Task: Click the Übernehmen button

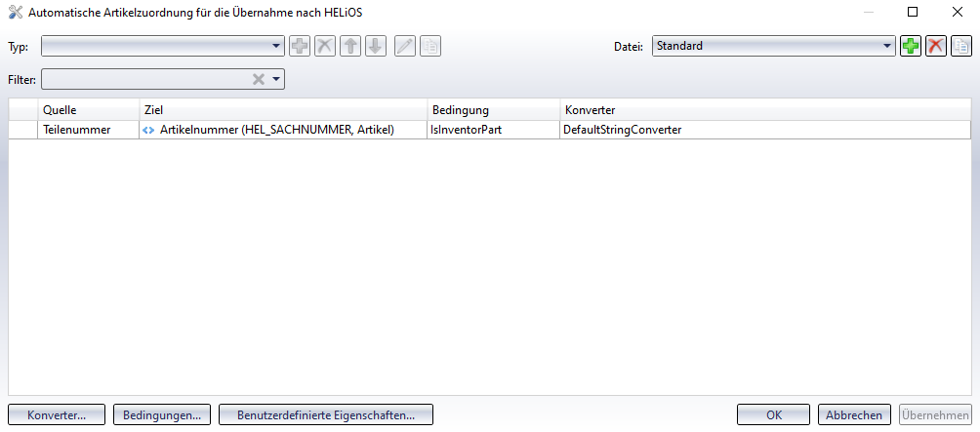Action: (935, 415)
